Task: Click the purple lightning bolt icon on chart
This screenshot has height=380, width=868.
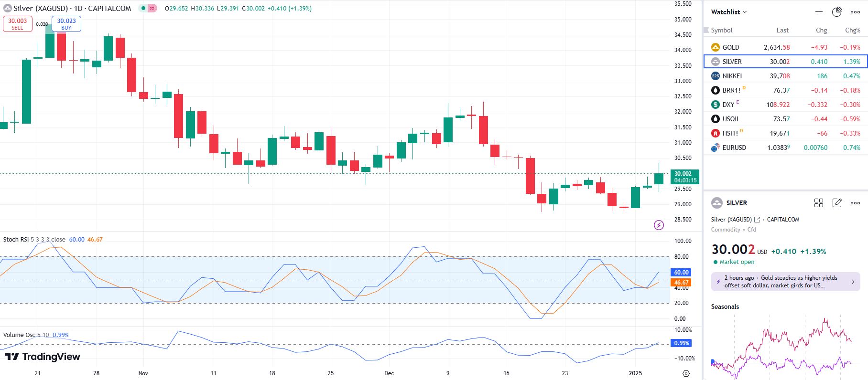Action: pyautogui.click(x=659, y=225)
